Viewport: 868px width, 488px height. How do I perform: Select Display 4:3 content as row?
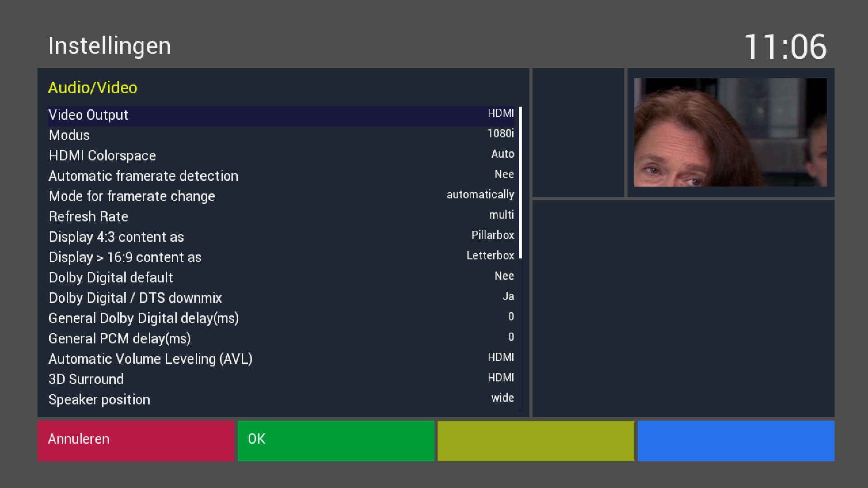(280, 237)
